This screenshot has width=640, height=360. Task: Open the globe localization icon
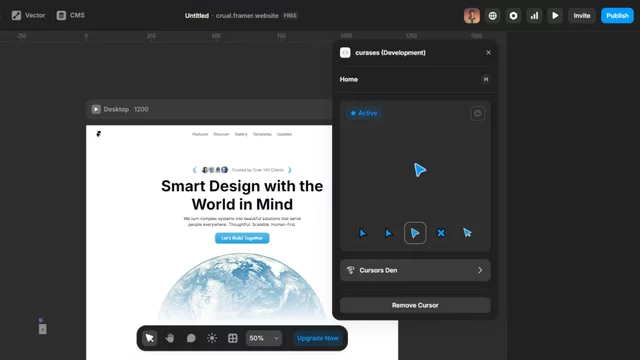coord(493,16)
